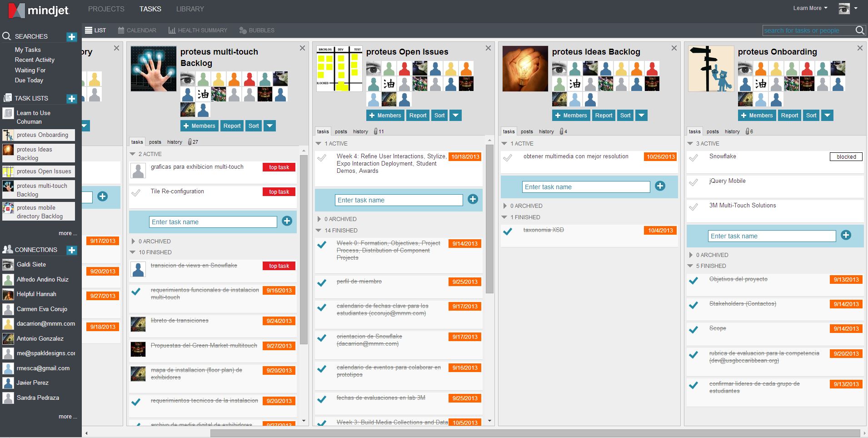The image size is (868, 438).
Task: Close the proteus Onboarding panel
Action: click(x=860, y=48)
